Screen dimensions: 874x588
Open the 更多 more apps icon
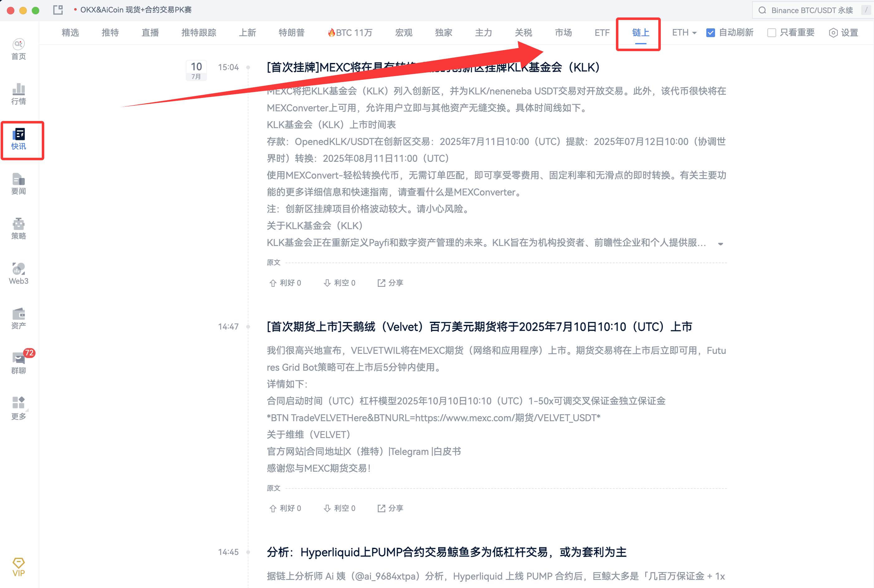(x=18, y=409)
